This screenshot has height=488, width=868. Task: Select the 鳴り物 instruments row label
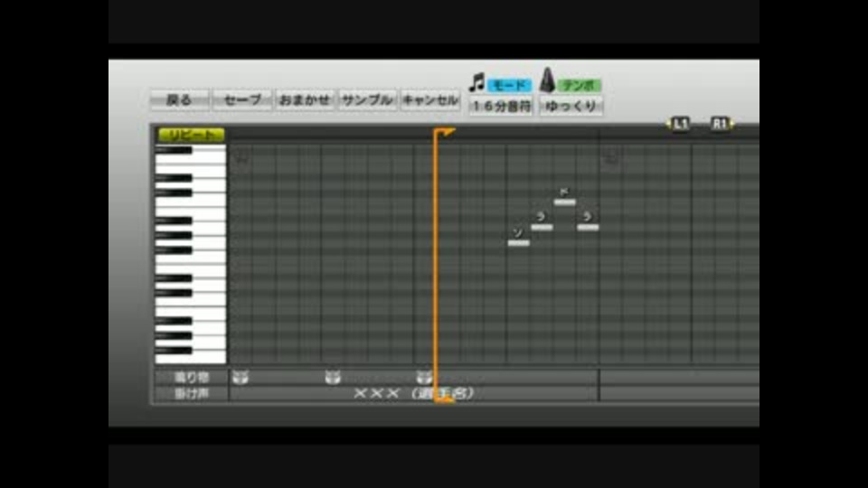click(191, 378)
